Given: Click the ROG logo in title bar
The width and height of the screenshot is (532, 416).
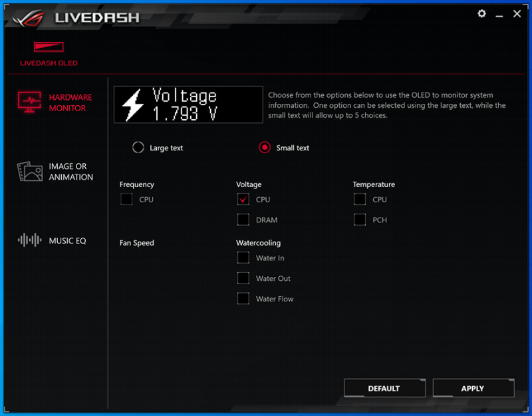Looking at the screenshot, I should [29, 18].
